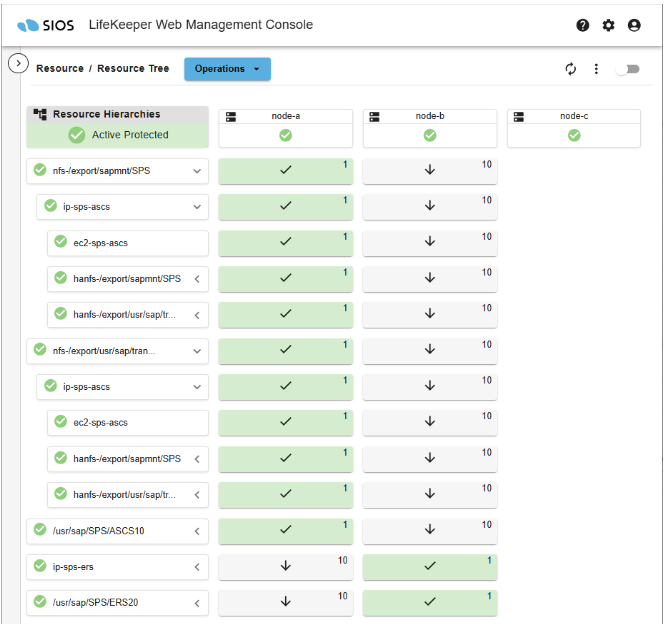Open the Operations dropdown menu
Image resolution: width=664 pixels, height=630 pixels.
[227, 69]
